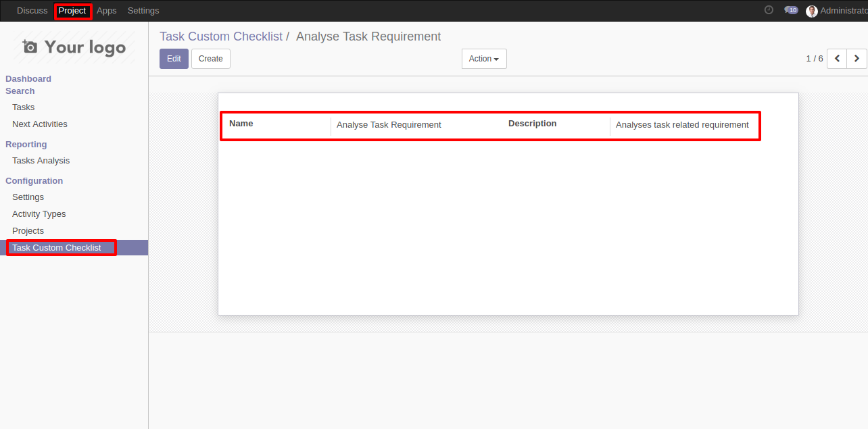This screenshot has height=429, width=868.
Task: Click the 1 / 6 pager counter
Action: click(815, 59)
